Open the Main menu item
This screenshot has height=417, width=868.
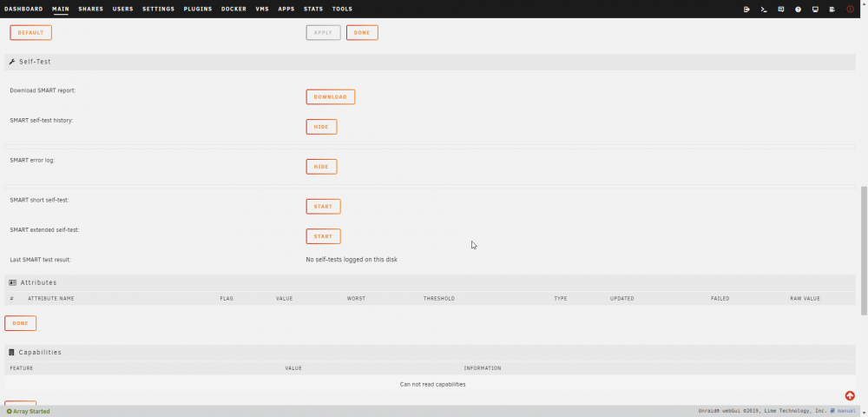pos(61,9)
